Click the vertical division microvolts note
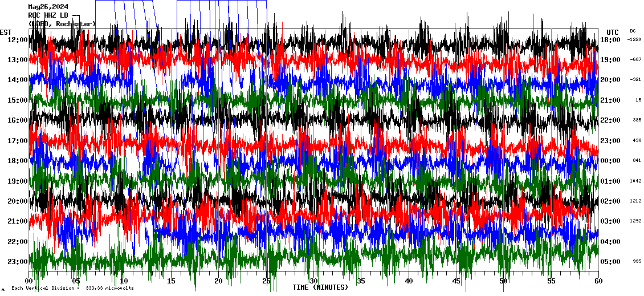Viewport: 644px width, 296px height. tap(72, 288)
